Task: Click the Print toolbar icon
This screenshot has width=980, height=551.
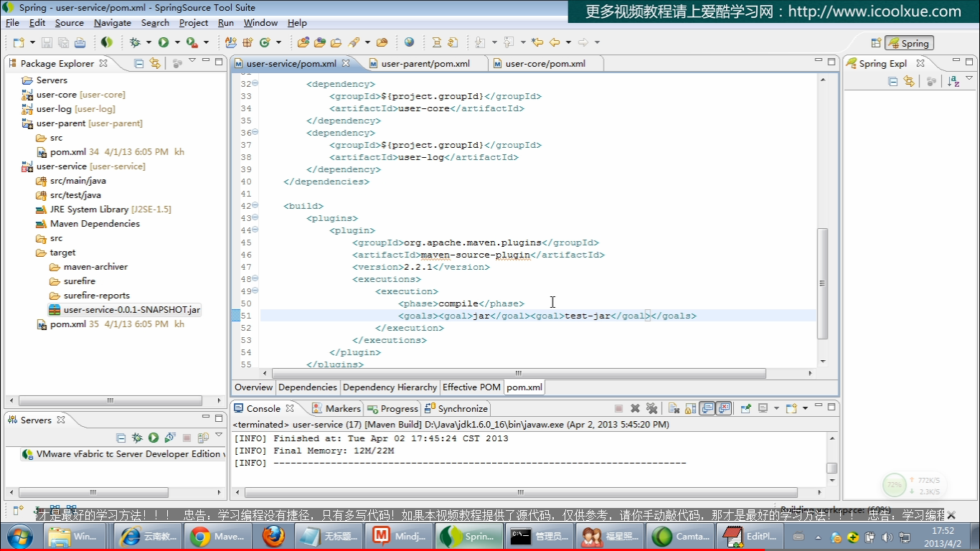Action: [x=80, y=43]
